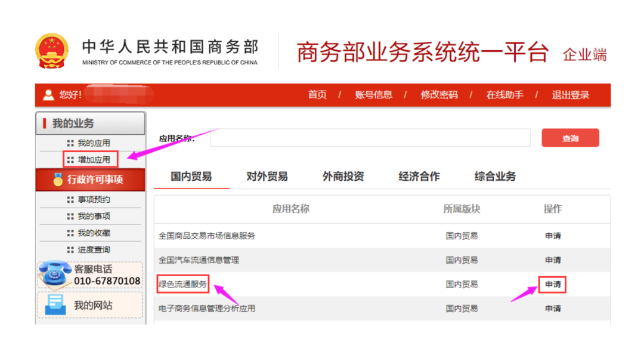This screenshot has height=355, width=644.
Task: Open 事项预约 in sidebar
Action: point(94,200)
